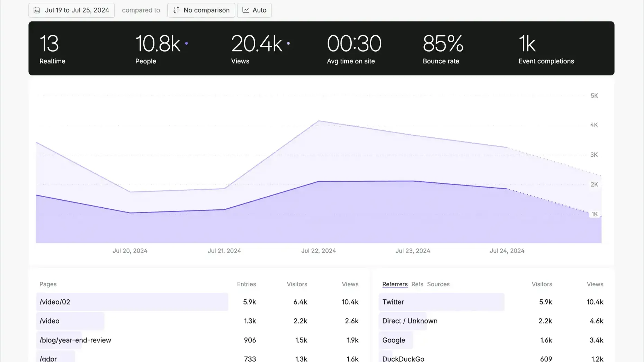Open the /video/02 page details
The width and height of the screenshot is (644, 362).
pyautogui.click(x=133, y=302)
